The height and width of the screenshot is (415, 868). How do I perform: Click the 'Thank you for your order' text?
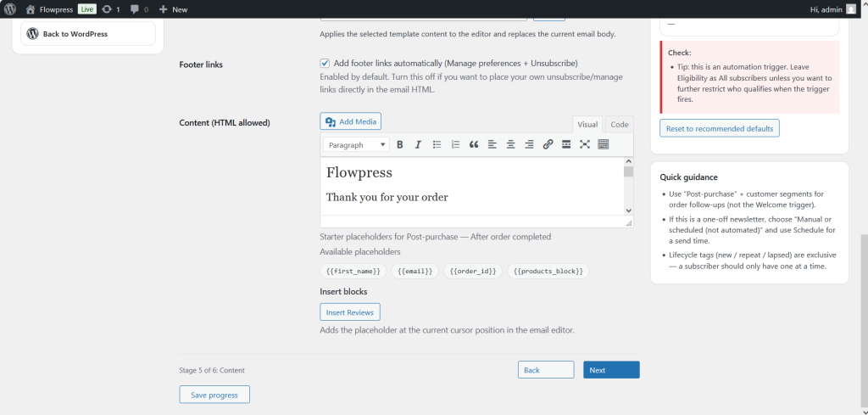coord(387,197)
